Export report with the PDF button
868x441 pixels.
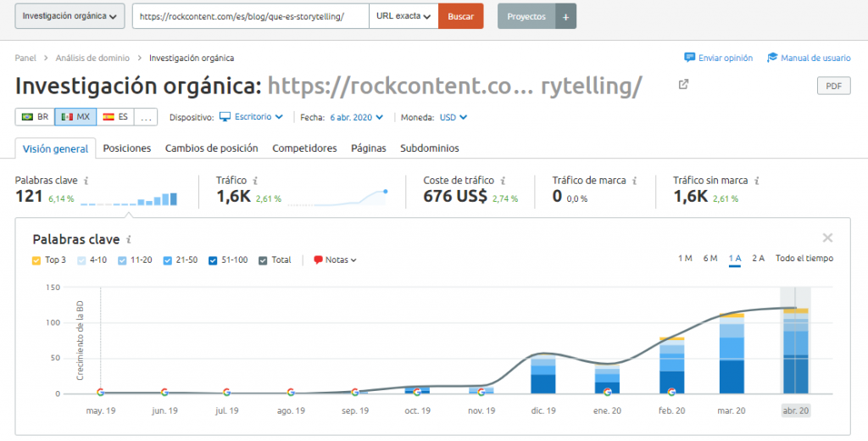coord(834,87)
